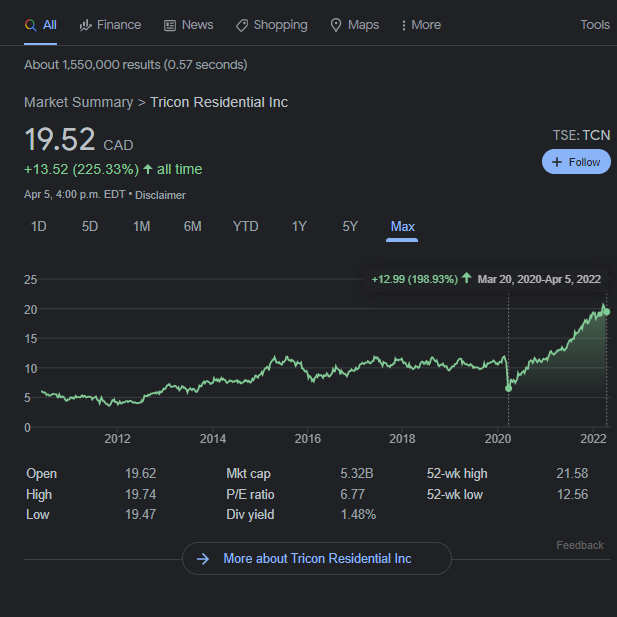Viewport: 617px width, 617px height.
Task: Click the Maps pin icon
Action: click(x=336, y=25)
